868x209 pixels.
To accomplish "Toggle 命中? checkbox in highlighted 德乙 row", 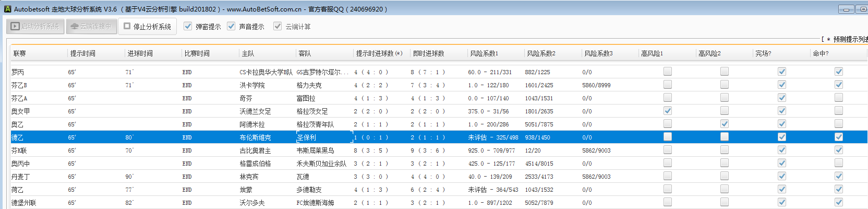I will 839,137.
